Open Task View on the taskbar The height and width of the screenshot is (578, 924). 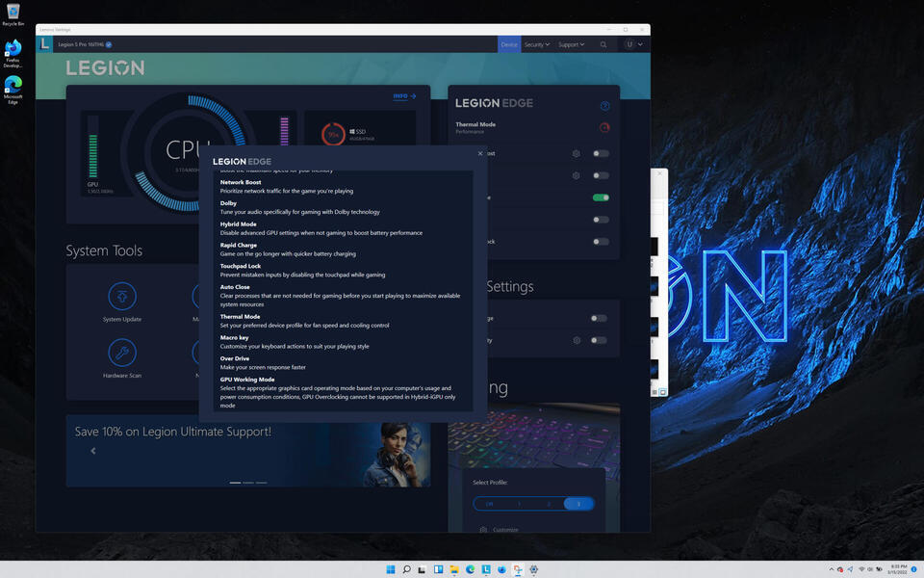(422, 569)
